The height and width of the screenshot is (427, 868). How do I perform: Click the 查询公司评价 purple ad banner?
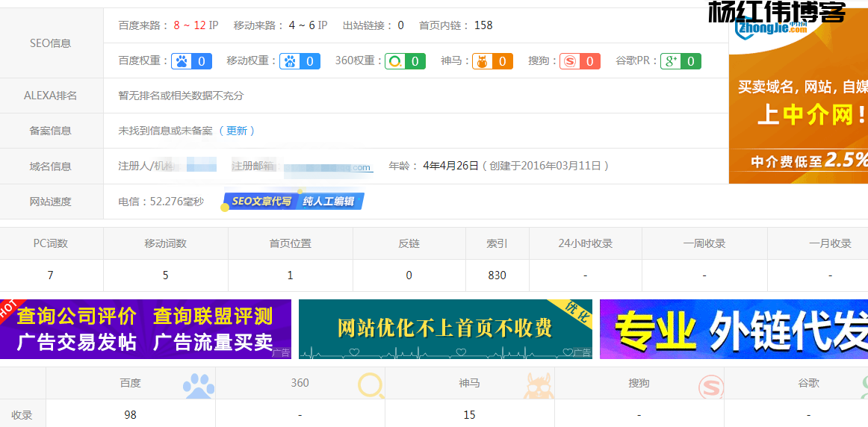click(146, 329)
